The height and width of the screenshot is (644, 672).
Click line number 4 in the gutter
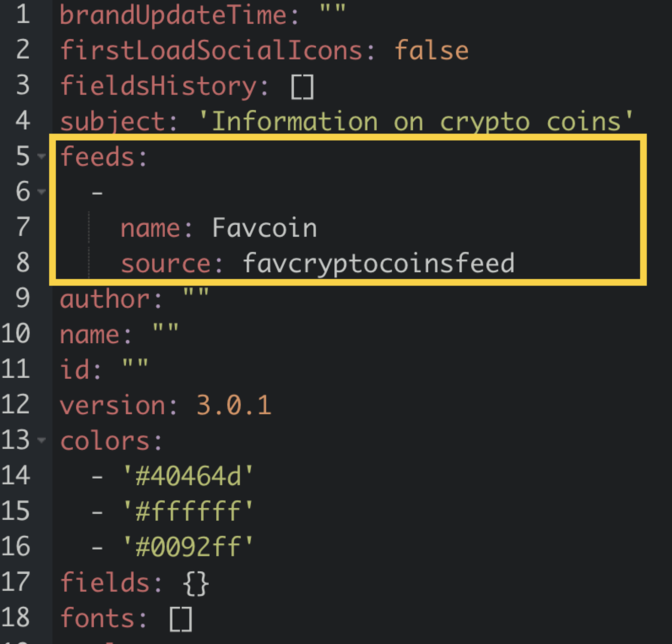coord(23,121)
